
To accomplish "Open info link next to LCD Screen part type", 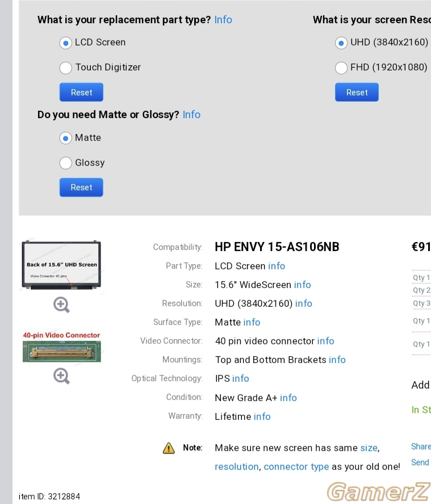I will (277, 266).
